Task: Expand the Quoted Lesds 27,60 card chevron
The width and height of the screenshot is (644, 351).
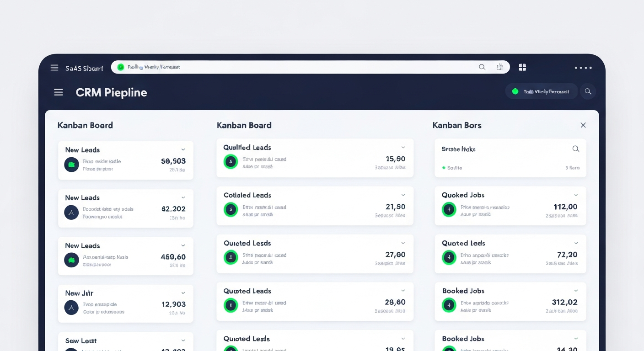Action: click(x=403, y=243)
